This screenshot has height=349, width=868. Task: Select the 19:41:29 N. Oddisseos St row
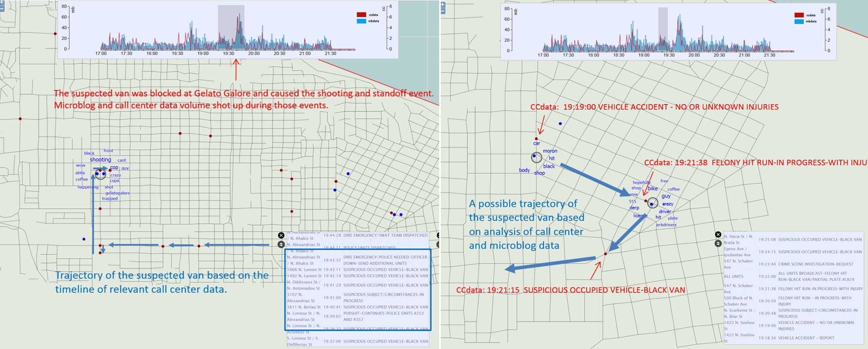pos(357,285)
